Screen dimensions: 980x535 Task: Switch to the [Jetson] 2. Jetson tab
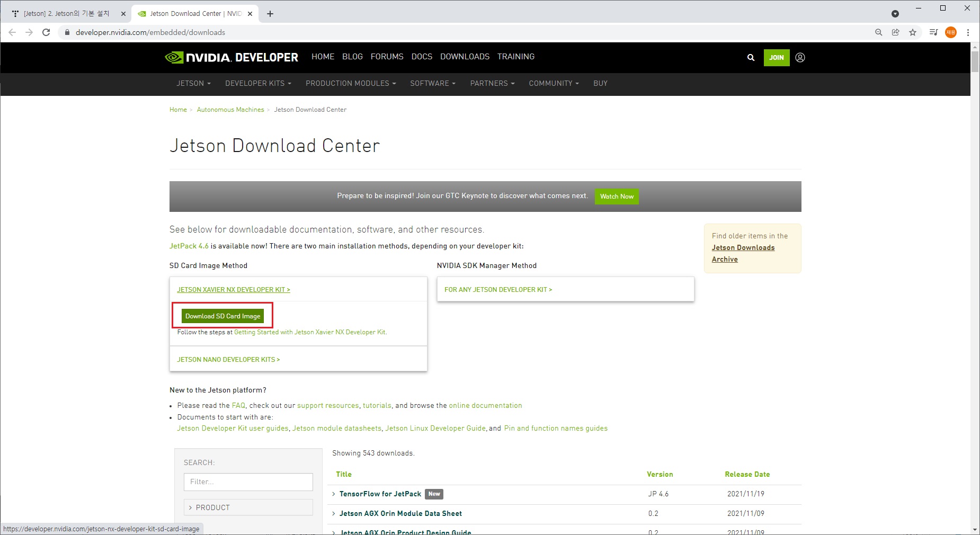66,14
